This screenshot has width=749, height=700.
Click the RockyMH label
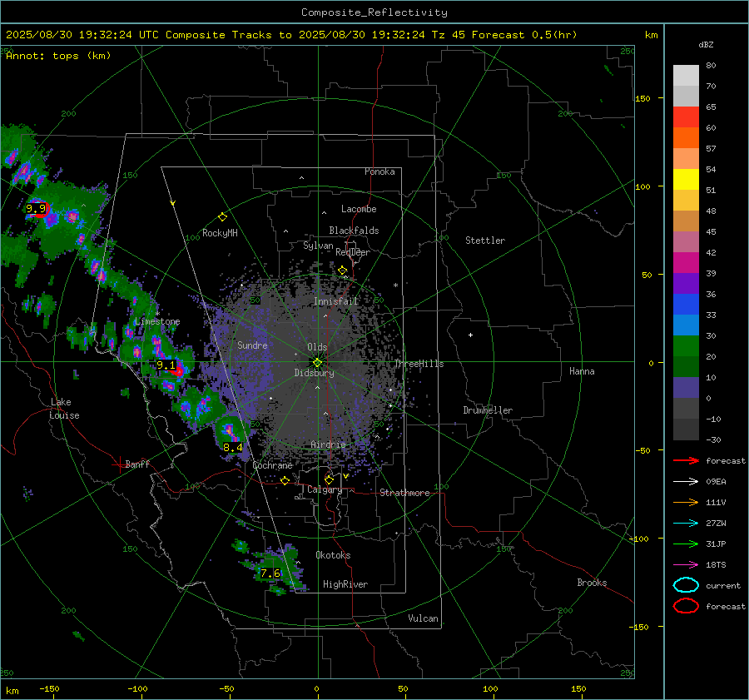pos(220,233)
